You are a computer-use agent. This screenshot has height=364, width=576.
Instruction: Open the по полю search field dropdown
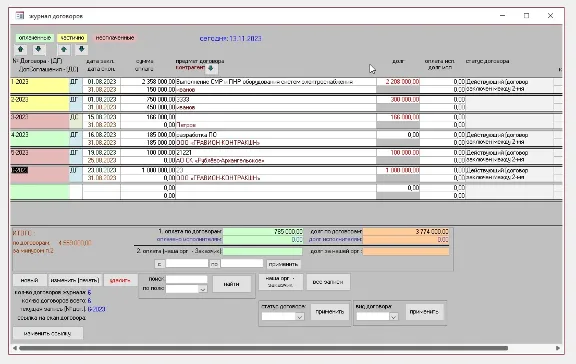pyautogui.click(x=202, y=289)
